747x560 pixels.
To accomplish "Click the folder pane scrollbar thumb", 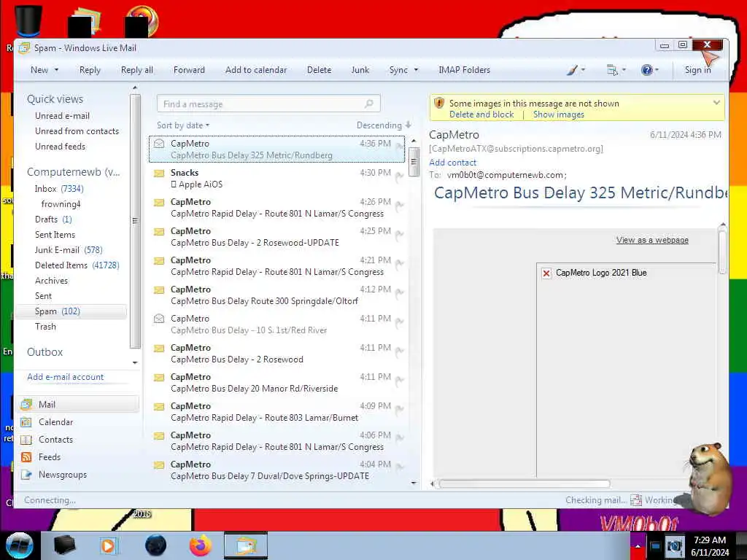I will (135, 221).
